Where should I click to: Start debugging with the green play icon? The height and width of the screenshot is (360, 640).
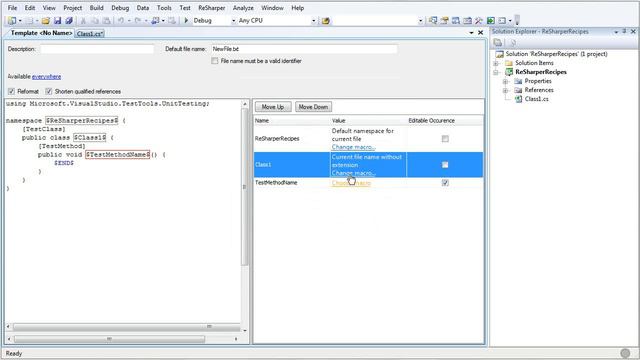(x=186, y=20)
